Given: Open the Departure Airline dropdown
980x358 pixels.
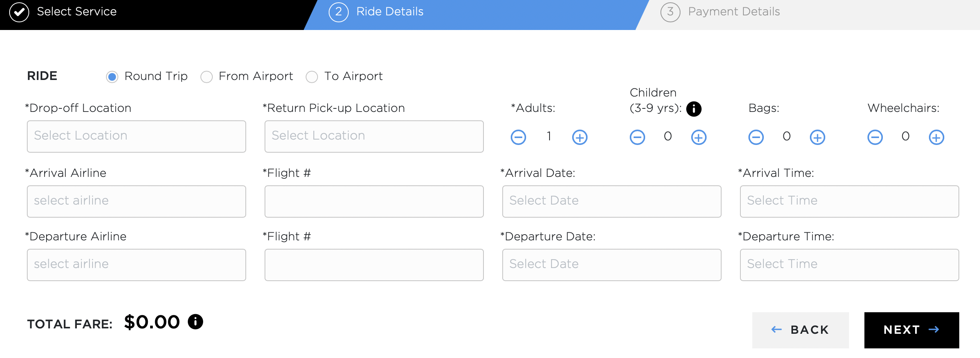Looking at the screenshot, I should pos(136,265).
